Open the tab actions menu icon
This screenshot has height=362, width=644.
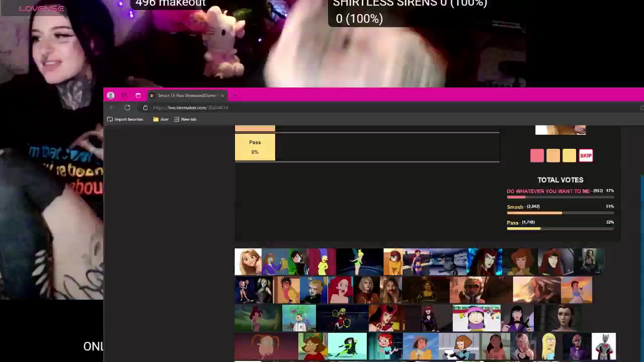[138, 96]
